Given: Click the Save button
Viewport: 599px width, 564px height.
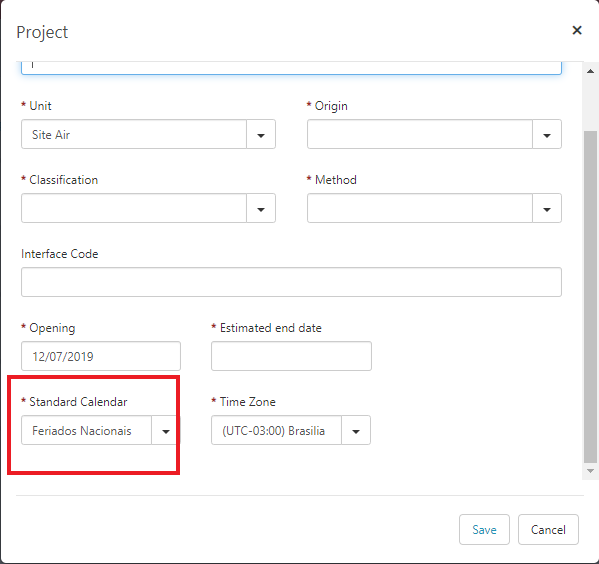Looking at the screenshot, I should (x=484, y=530).
